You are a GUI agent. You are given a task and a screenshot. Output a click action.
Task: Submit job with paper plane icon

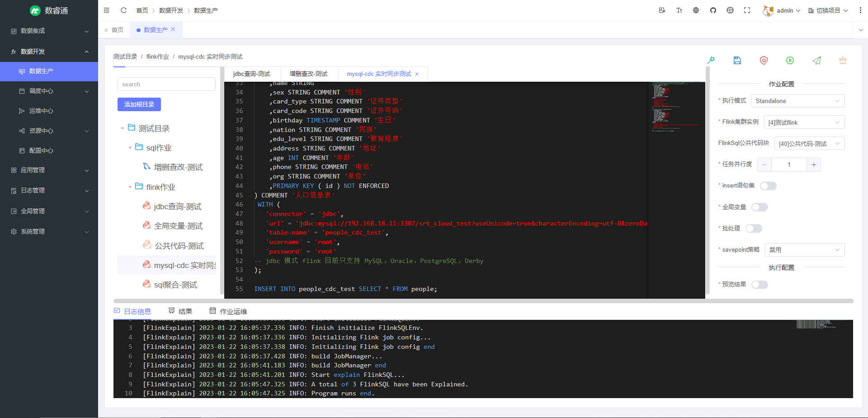click(816, 60)
